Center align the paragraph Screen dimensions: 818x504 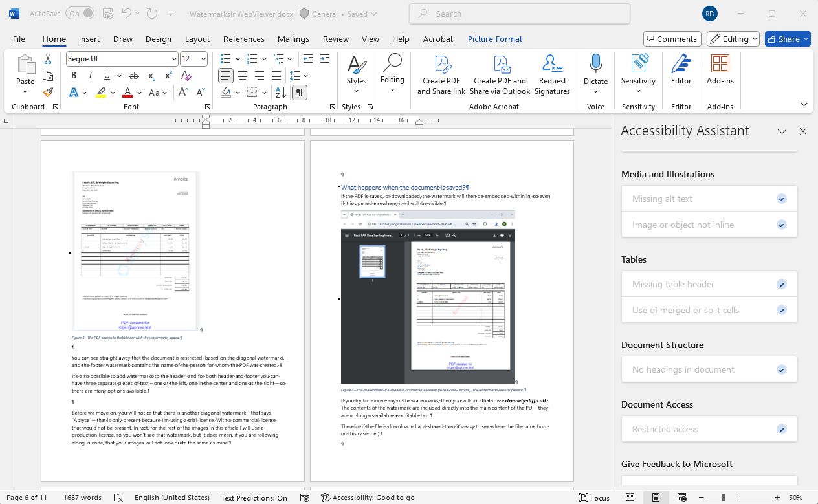coord(243,76)
